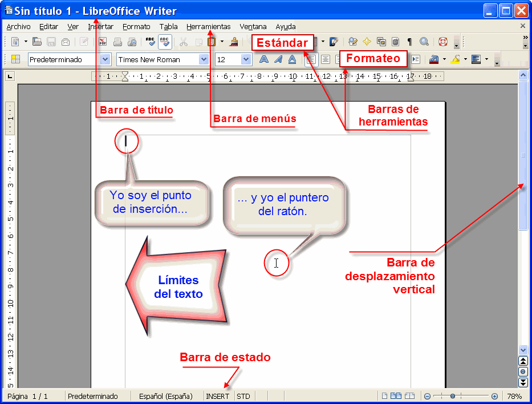Image resolution: width=532 pixels, height=404 pixels.
Task: Click Predeterminado page style in status bar
Action: coord(92,396)
